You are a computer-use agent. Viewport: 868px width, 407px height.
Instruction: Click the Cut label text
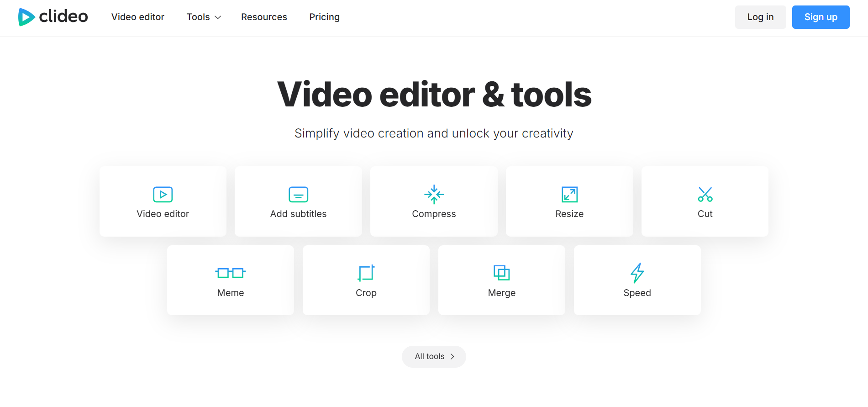(x=705, y=214)
